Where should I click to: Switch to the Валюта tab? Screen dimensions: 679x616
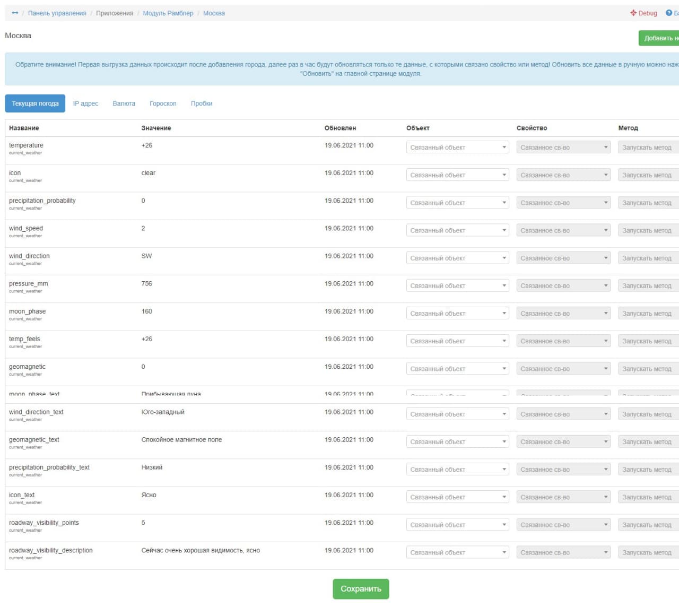(x=124, y=103)
